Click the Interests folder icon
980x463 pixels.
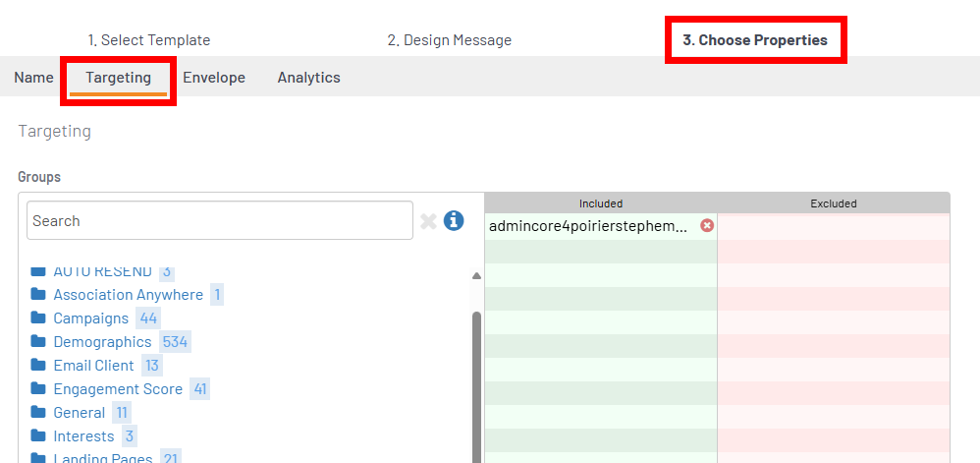click(38, 435)
